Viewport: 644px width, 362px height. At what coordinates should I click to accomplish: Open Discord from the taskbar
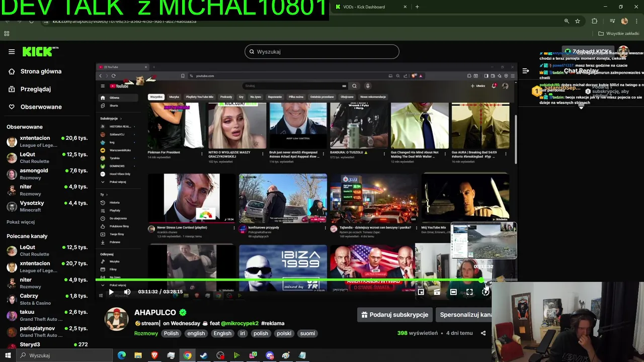270,355
